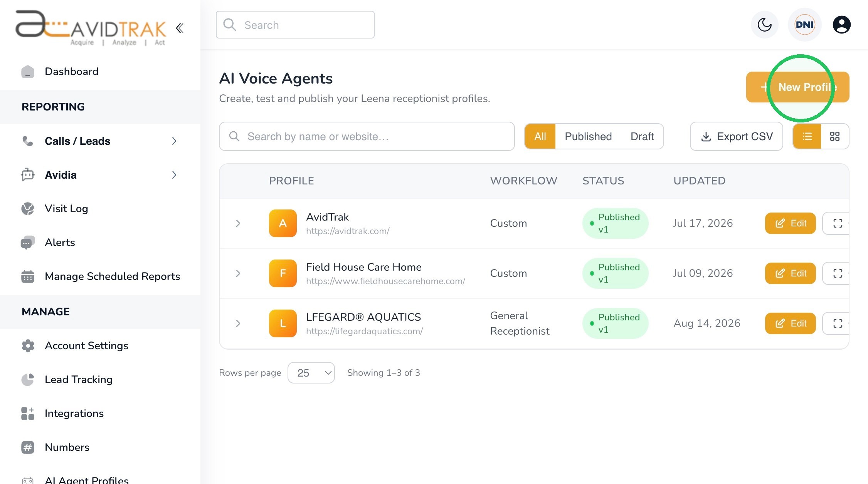
Task: Click the New Profile button
Action: tap(797, 87)
